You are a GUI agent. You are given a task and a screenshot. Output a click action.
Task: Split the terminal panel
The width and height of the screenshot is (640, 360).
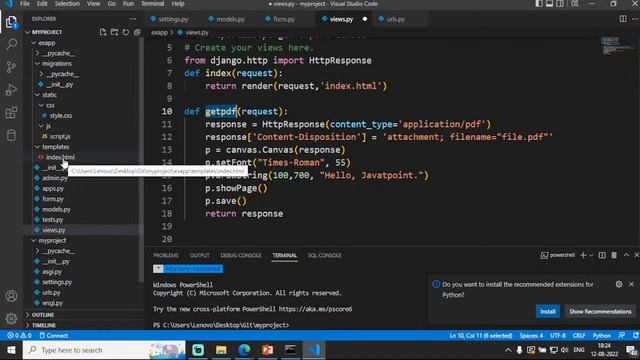coord(602,255)
